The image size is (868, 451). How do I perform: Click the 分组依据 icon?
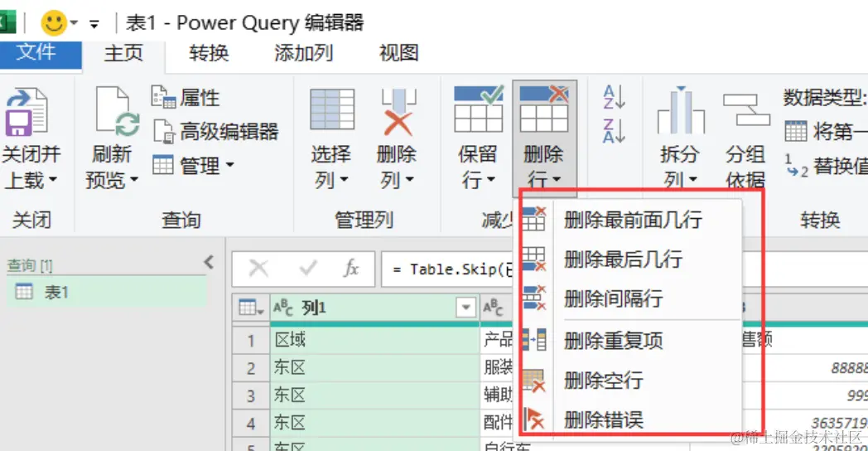746,109
